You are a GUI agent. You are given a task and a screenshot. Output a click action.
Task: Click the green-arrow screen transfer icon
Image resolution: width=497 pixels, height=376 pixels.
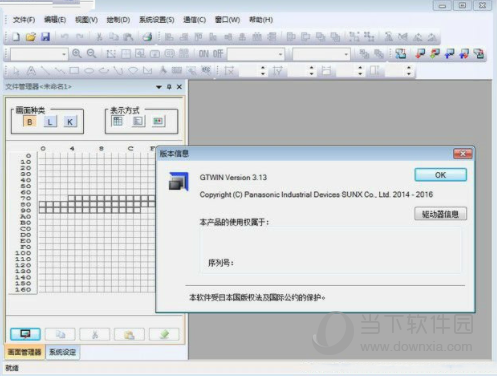click(435, 53)
